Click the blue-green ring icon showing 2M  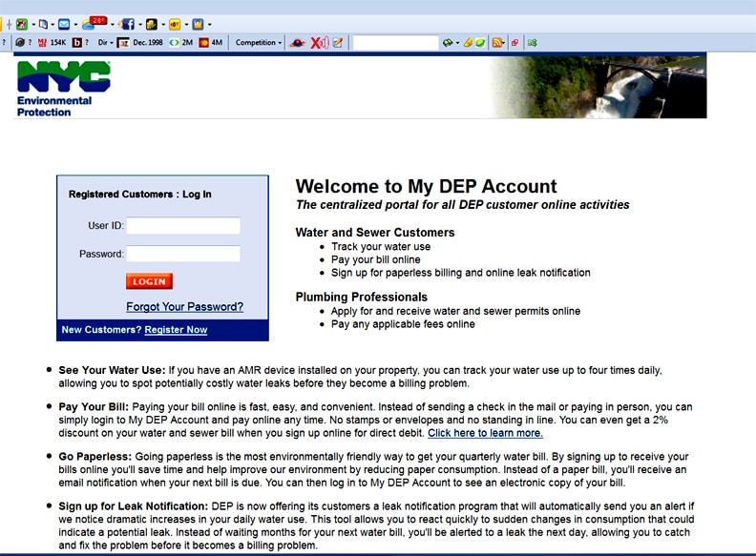(174, 42)
